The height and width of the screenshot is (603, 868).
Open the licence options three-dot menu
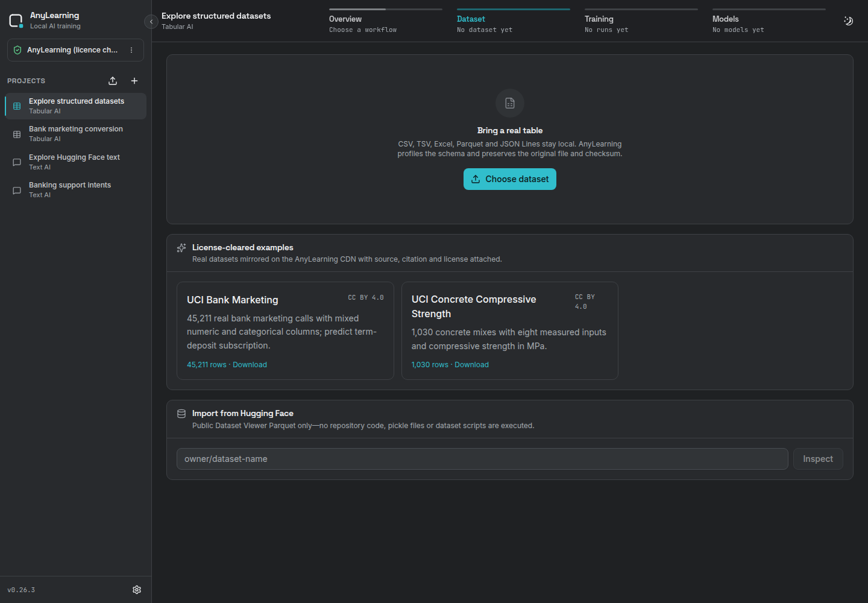point(131,50)
